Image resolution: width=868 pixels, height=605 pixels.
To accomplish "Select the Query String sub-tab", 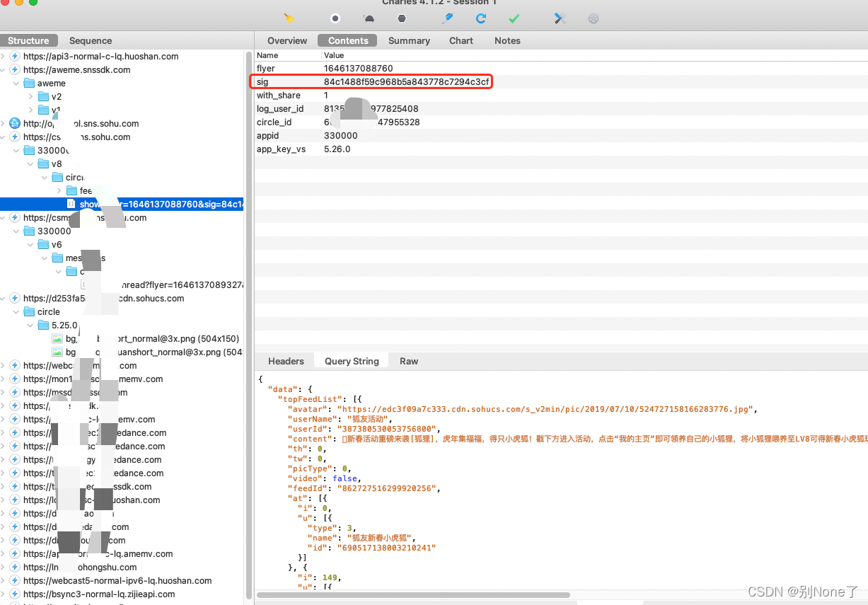I will (x=352, y=361).
